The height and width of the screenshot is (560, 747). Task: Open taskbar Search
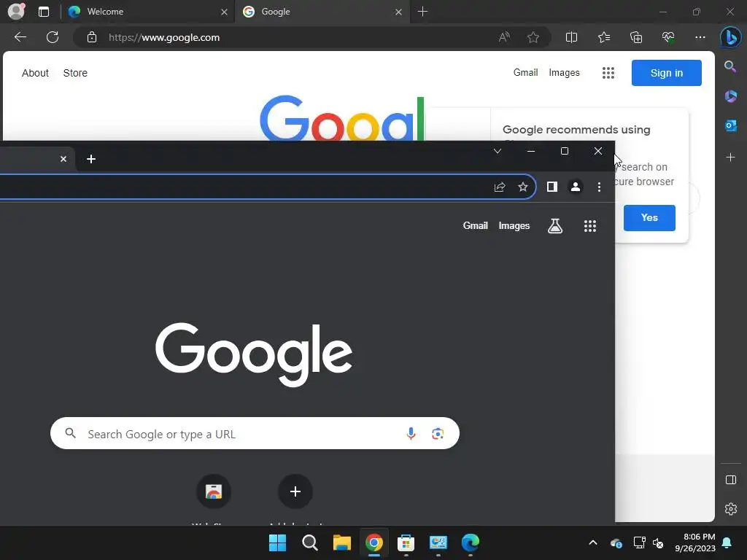tap(309, 542)
